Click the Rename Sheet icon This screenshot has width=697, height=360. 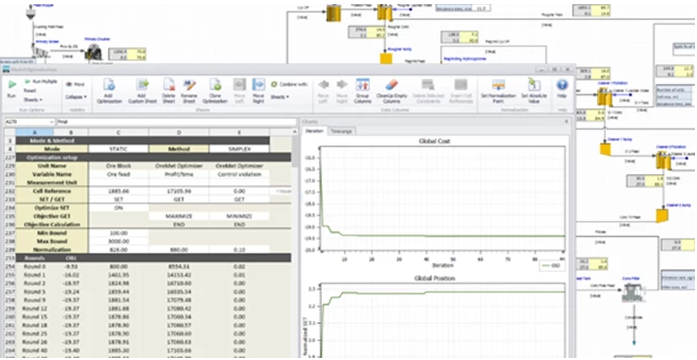pos(189,91)
